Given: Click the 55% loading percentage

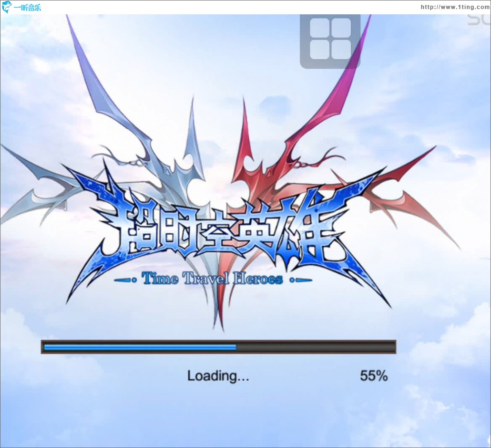Looking at the screenshot, I should click(x=374, y=375).
